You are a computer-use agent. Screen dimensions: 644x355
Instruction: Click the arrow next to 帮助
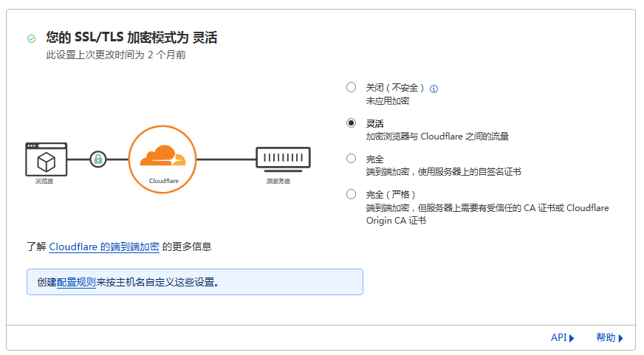coord(621,338)
